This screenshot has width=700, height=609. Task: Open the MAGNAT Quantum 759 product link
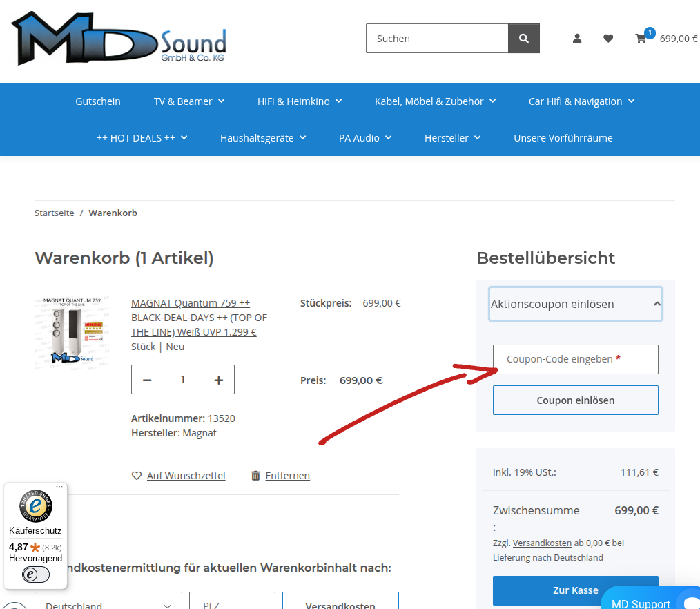199,325
